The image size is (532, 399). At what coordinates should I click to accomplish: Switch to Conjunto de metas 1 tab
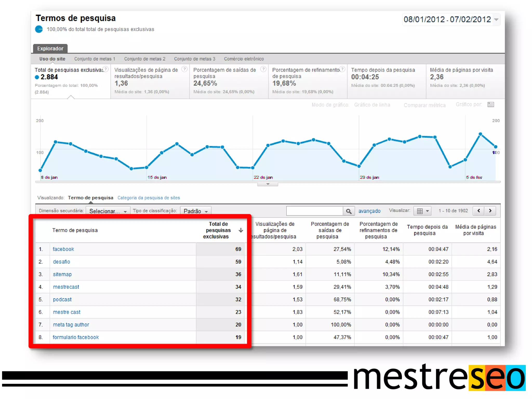[x=95, y=59]
